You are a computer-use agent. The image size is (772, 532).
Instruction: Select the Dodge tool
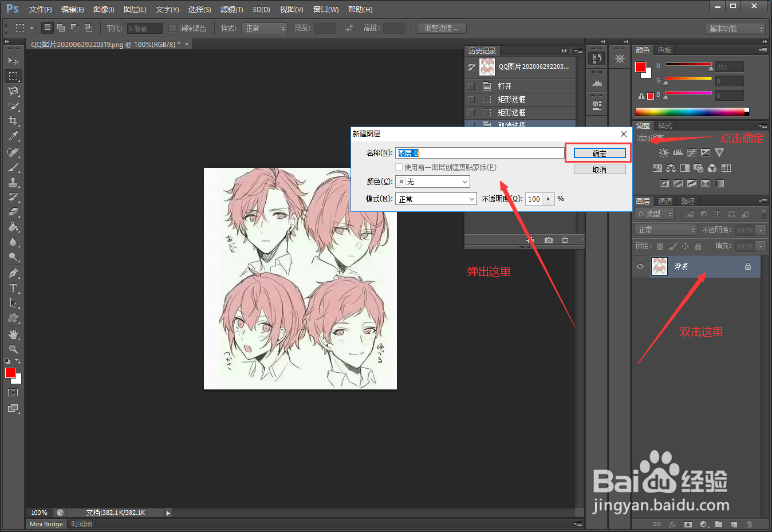[x=13, y=257]
